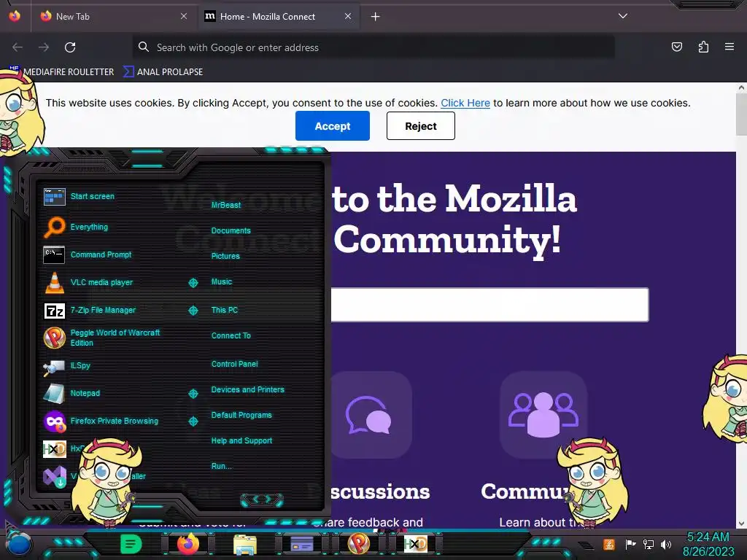This screenshot has width=747, height=560.
Task: Click the HxD icon in start menu
Action: coord(54,448)
